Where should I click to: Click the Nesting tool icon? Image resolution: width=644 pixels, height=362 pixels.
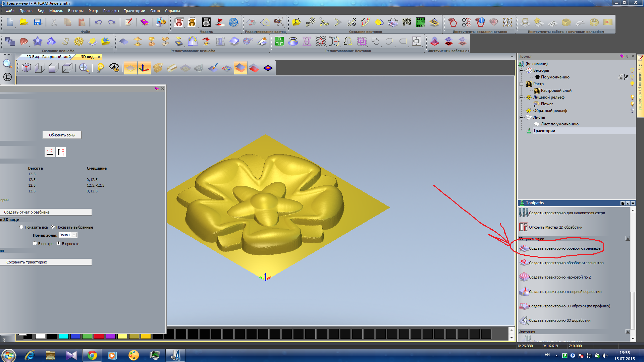[407, 22]
